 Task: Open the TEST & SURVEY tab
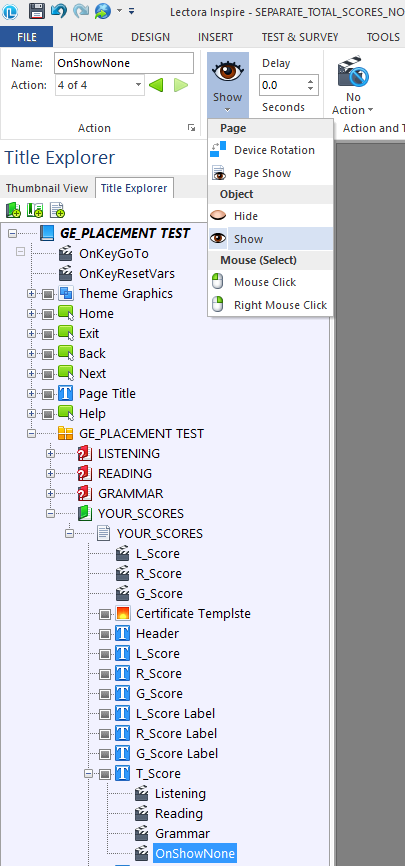click(300, 37)
